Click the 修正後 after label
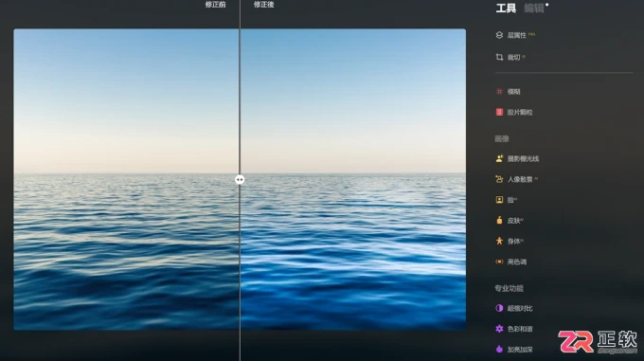This screenshot has height=361, width=644. 263,4
